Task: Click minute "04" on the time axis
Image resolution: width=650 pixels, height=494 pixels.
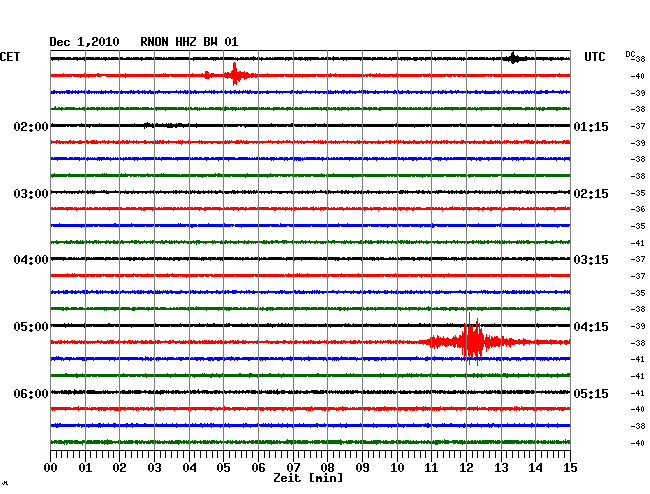Action: click(x=189, y=468)
